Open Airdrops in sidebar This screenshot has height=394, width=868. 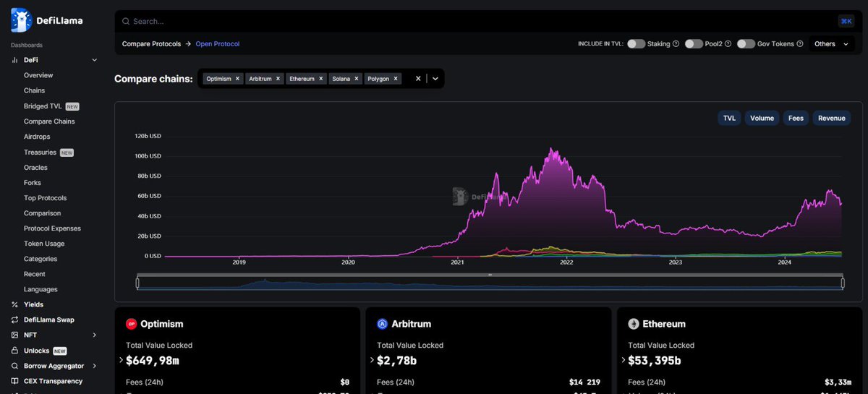pos(37,137)
